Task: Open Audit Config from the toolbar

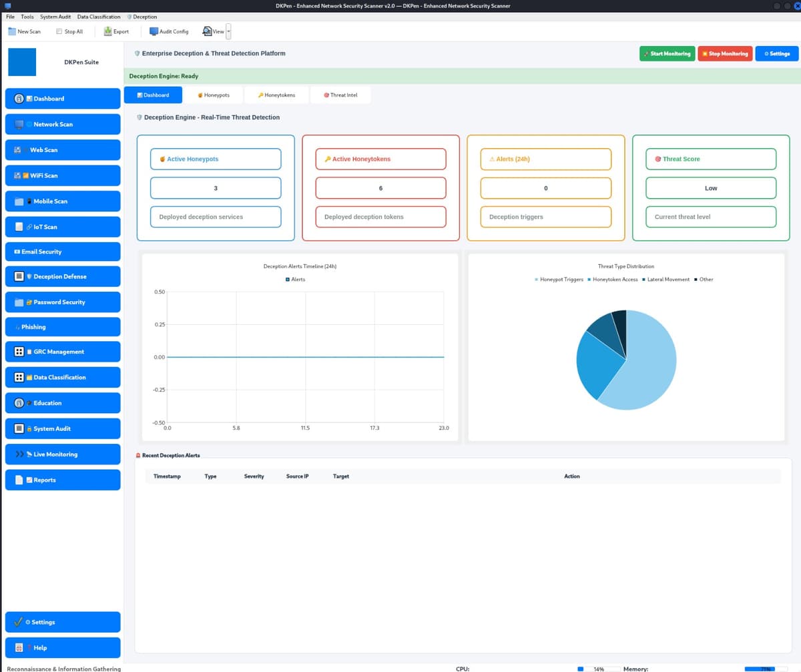Action: (168, 31)
